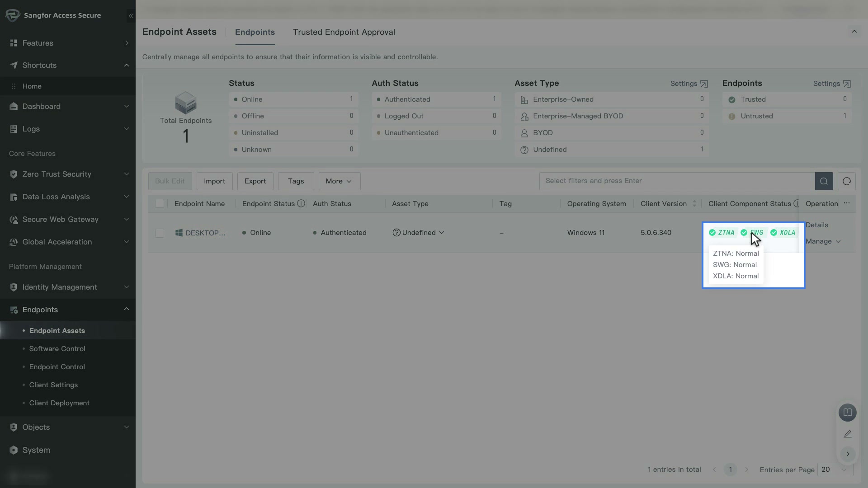Refresh the endpoint list
The image size is (868, 488).
(x=847, y=181)
